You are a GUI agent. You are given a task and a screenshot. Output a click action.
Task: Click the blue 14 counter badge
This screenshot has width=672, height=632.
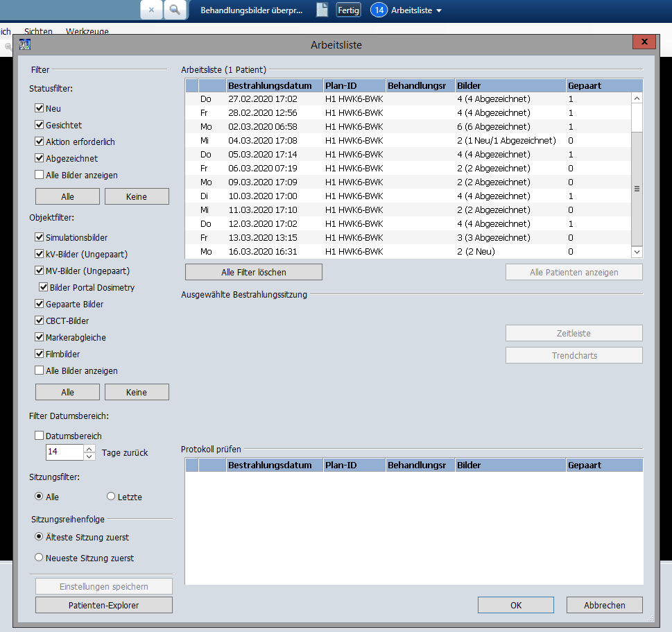379,10
